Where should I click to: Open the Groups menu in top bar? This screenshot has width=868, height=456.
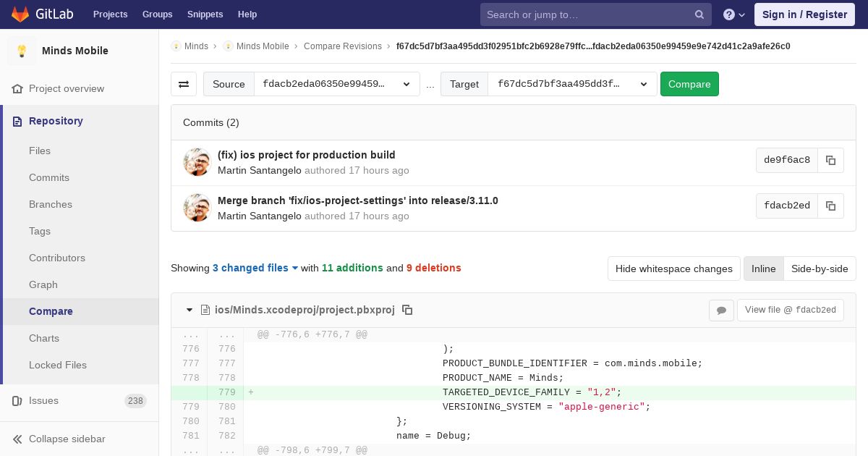click(x=157, y=14)
